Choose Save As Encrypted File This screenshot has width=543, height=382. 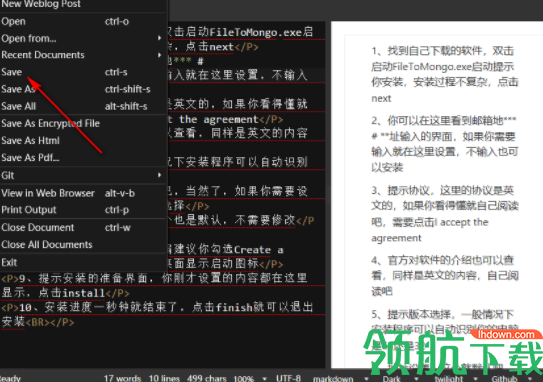pos(82,123)
